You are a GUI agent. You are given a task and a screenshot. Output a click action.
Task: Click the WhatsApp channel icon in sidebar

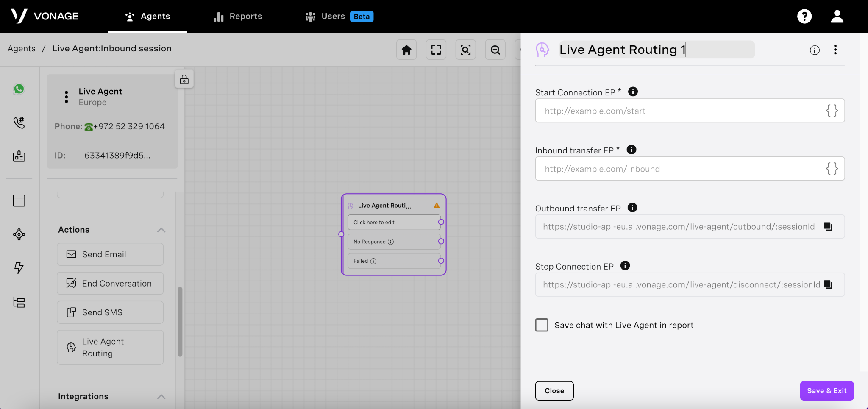[19, 89]
